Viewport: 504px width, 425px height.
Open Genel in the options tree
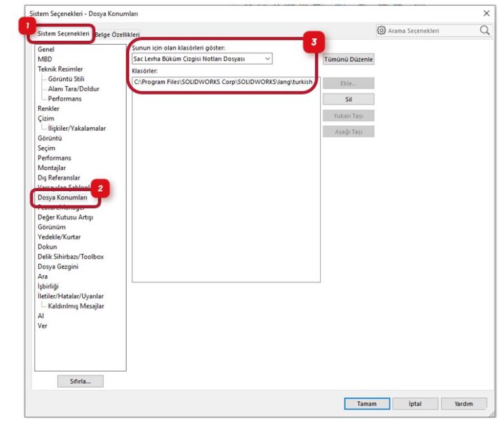tap(47, 49)
